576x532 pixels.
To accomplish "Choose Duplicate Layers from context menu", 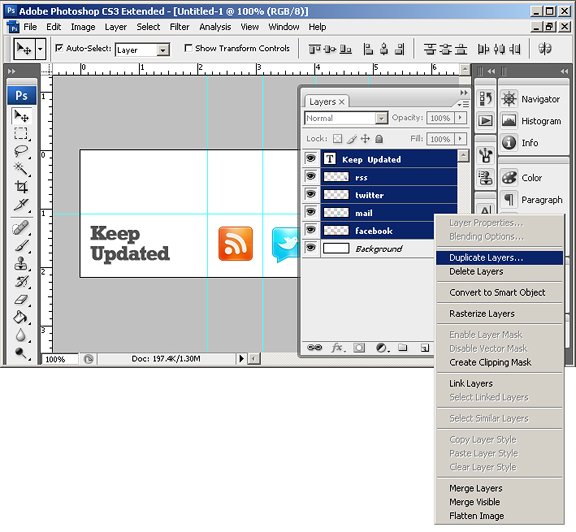I will [500, 258].
